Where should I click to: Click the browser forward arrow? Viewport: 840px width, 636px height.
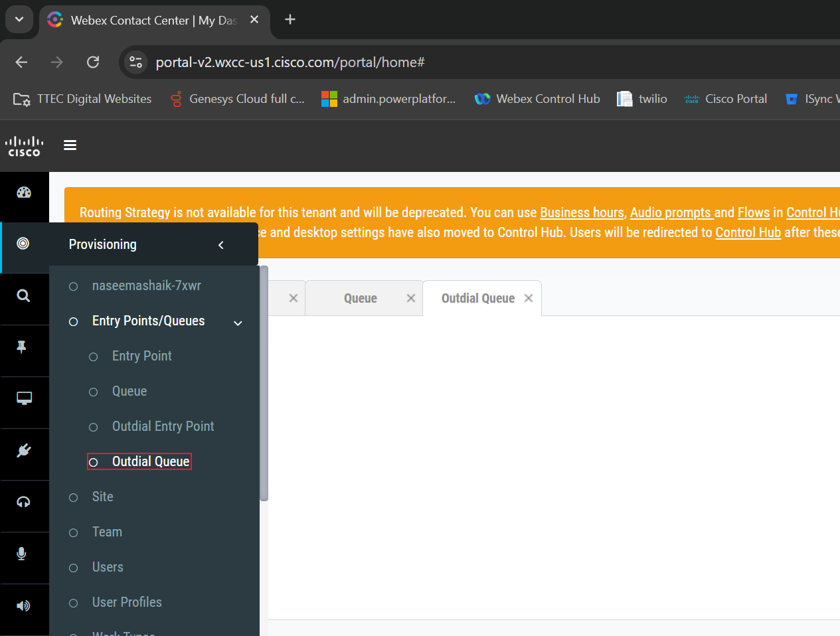tap(57, 62)
